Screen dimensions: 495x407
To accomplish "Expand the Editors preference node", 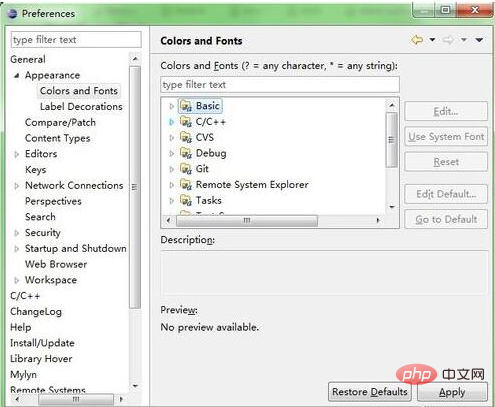I will pyautogui.click(x=16, y=154).
